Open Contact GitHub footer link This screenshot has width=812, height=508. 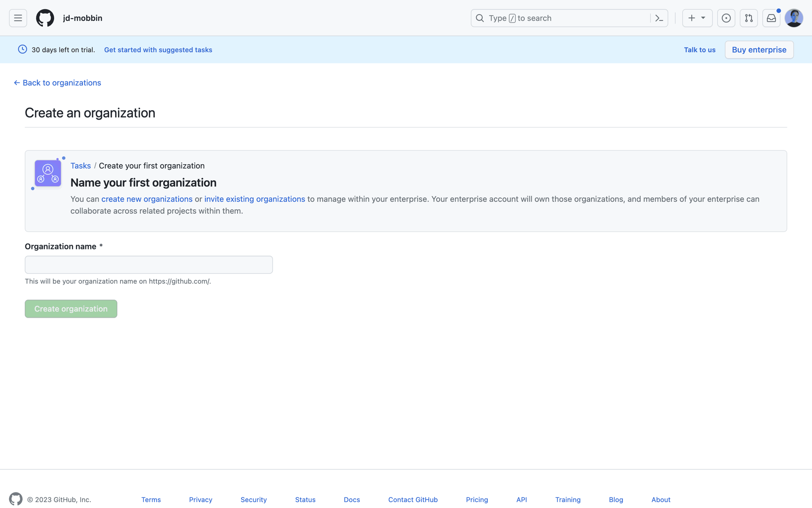tap(413, 500)
